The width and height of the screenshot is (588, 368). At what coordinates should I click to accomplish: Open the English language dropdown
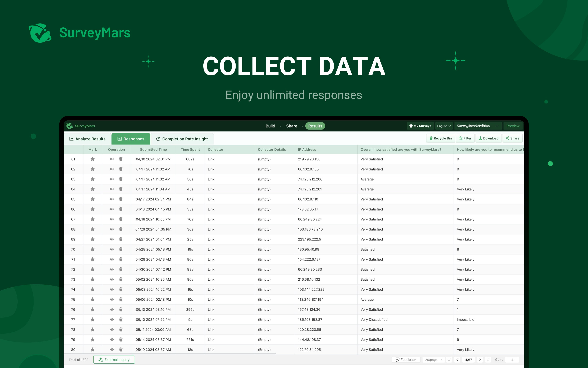tap(444, 126)
